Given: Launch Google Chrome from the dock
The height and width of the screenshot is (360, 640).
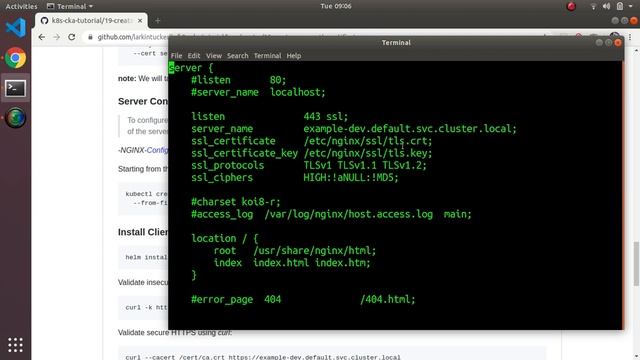Looking at the screenshot, I should [x=16, y=58].
